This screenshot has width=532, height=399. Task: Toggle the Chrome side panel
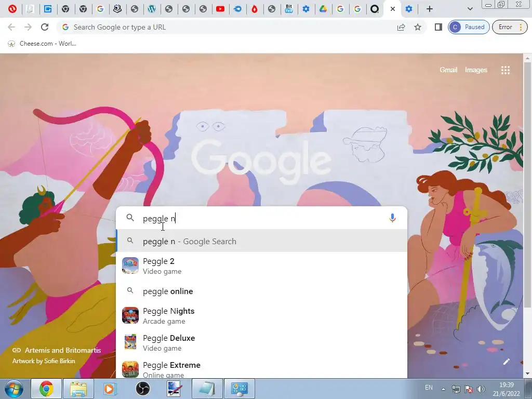click(438, 27)
